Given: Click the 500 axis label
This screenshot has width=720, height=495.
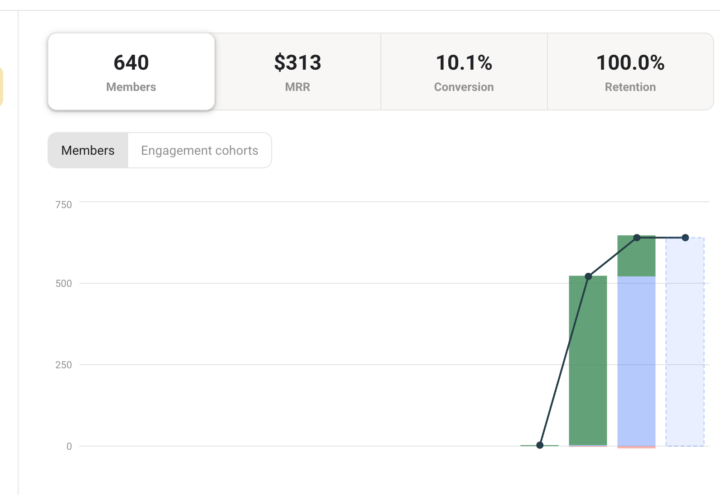Looking at the screenshot, I should pyautogui.click(x=63, y=283).
